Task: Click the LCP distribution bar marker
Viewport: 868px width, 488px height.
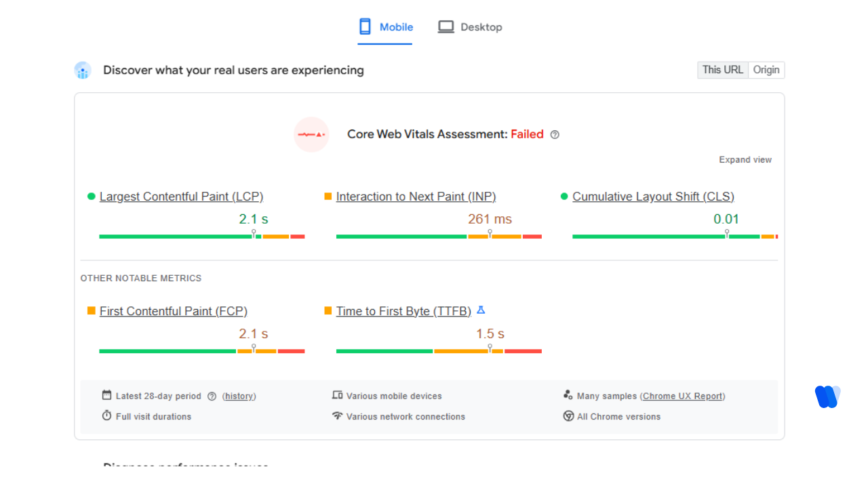Action: tap(254, 235)
